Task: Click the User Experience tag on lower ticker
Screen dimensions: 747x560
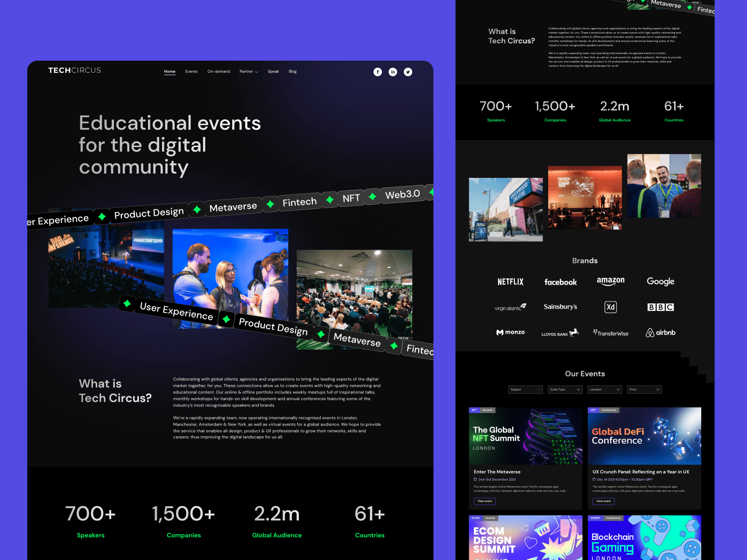Action: click(176, 311)
